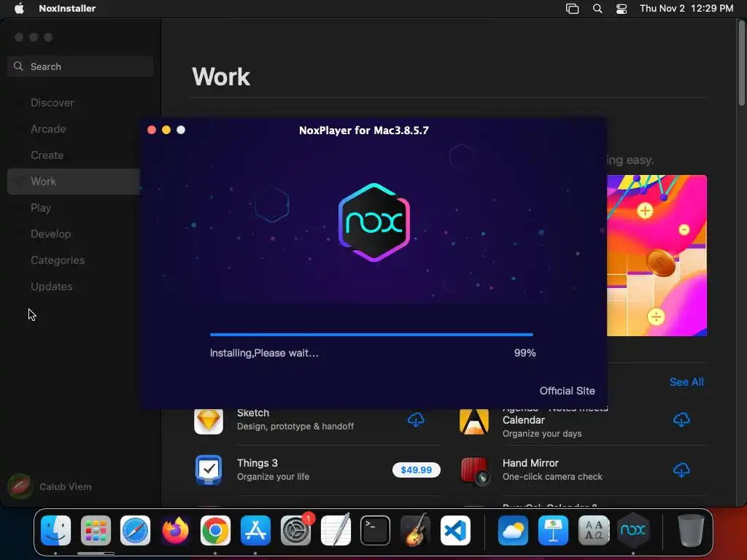
Task: Click the 'Installing,Please wait...' status text
Action: pyautogui.click(x=264, y=353)
